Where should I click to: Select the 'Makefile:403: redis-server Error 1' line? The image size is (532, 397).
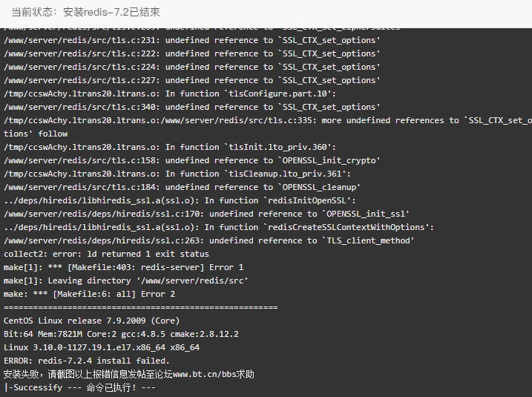(123, 267)
